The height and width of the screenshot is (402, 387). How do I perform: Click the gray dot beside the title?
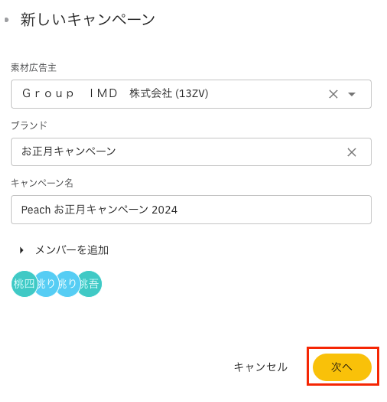click(6, 20)
